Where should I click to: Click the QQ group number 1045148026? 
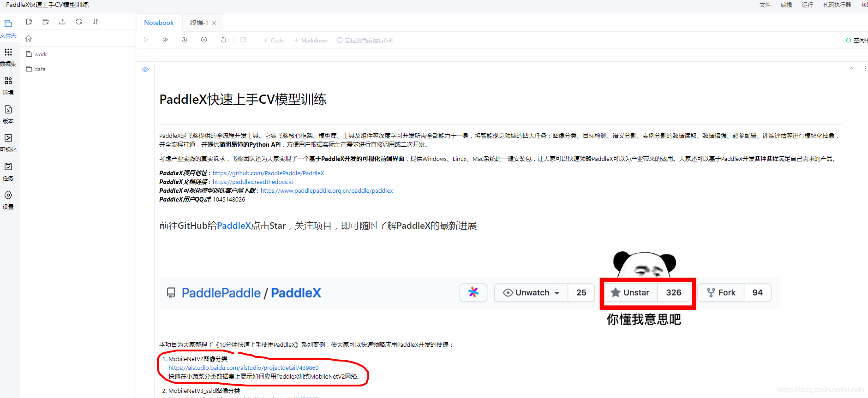(x=229, y=200)
